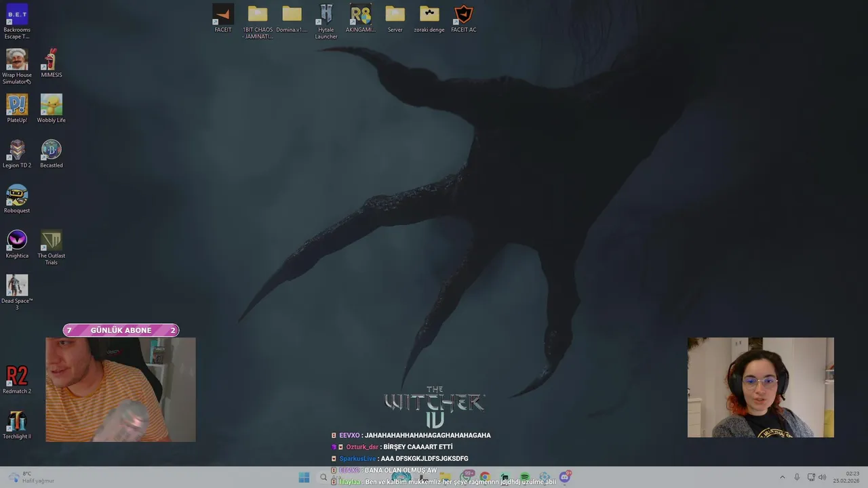Select the Hytale Launcher icon
Viewport: 868px width, 488px height.
pos(326,22)
